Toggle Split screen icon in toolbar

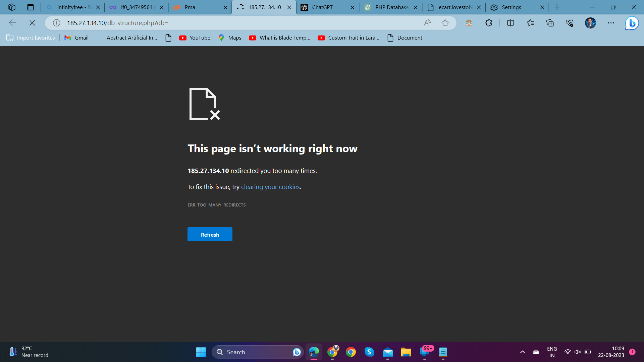tap(511, 23)
